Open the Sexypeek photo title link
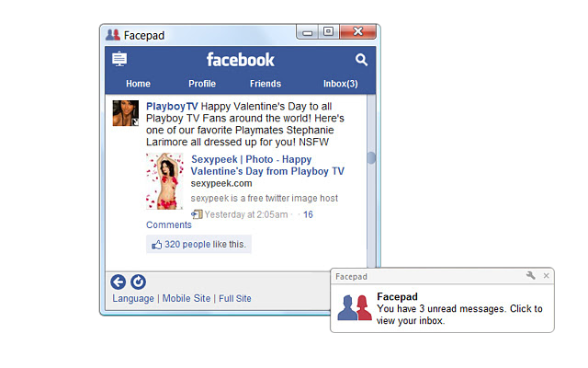Viewport: 588px width, 368px height. click(x=267, y=166)
